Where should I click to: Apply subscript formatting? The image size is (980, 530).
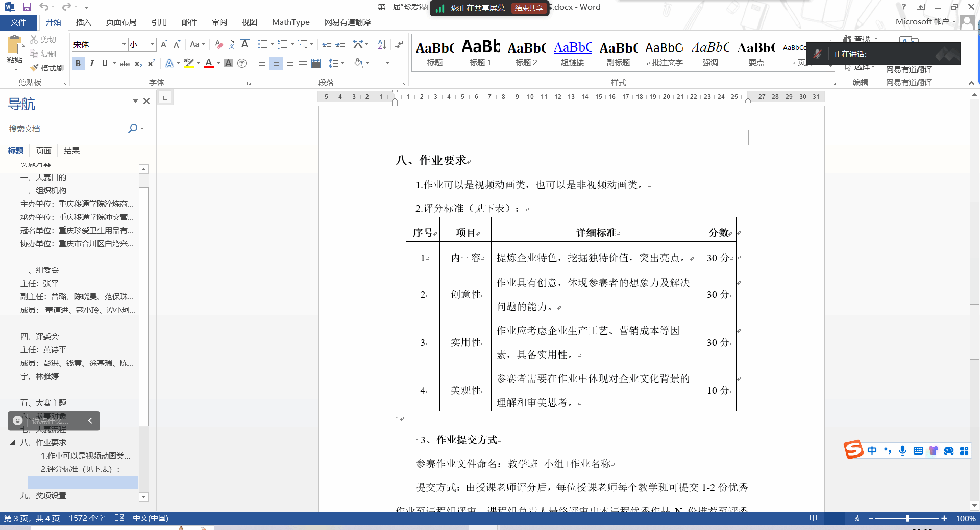click(x=138, y=63)
